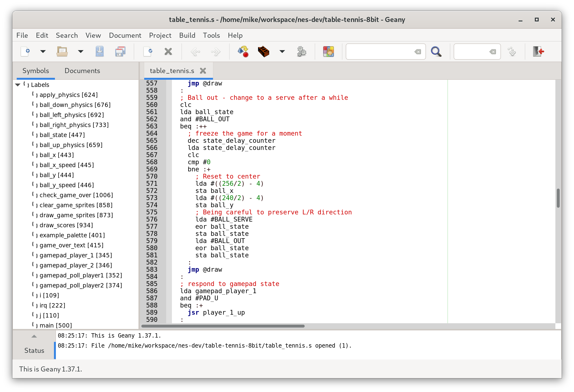Click the Color picker swatch icon
574x392 pixels.
coord(328,52)
